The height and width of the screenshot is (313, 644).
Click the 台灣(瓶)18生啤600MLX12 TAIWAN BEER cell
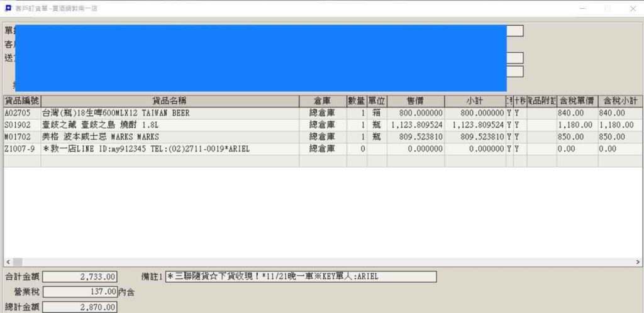click(x=170, y=113)
